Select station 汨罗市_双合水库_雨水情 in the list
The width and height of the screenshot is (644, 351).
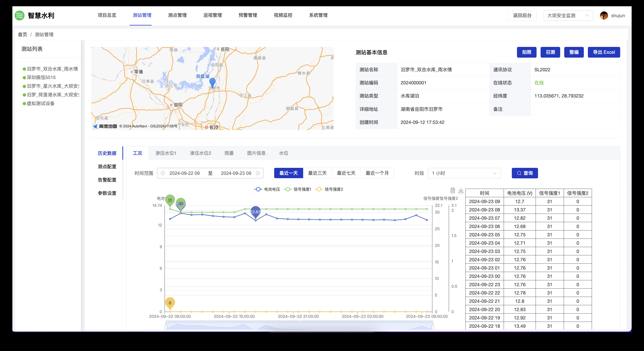[52, 69]
